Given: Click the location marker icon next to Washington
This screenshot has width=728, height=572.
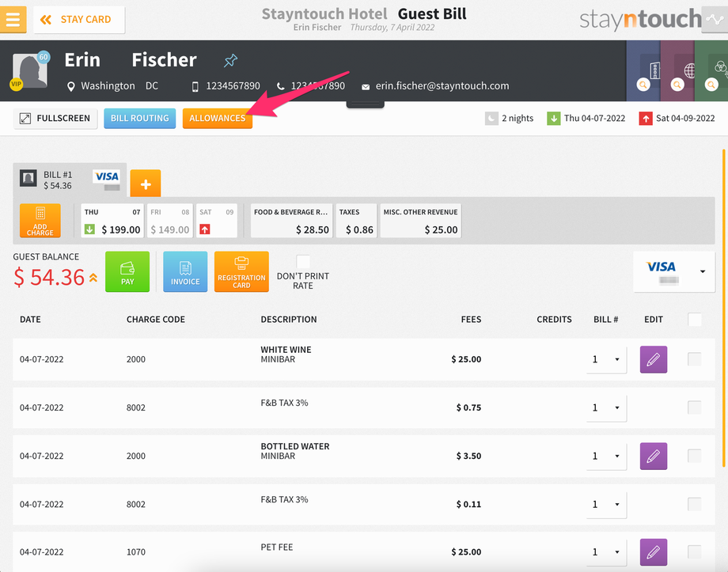Looking at the screenshot, I should click(70, 86).
